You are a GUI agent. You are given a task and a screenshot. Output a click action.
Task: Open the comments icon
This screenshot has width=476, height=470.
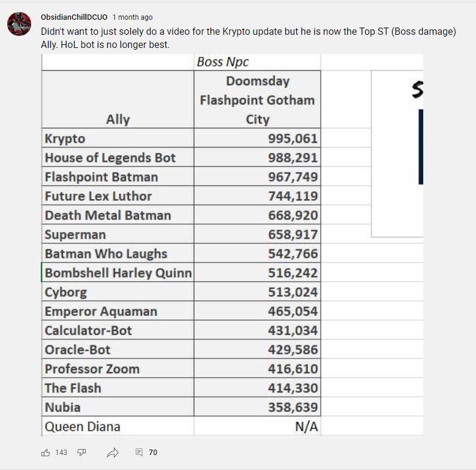click(x=139, y=453)
